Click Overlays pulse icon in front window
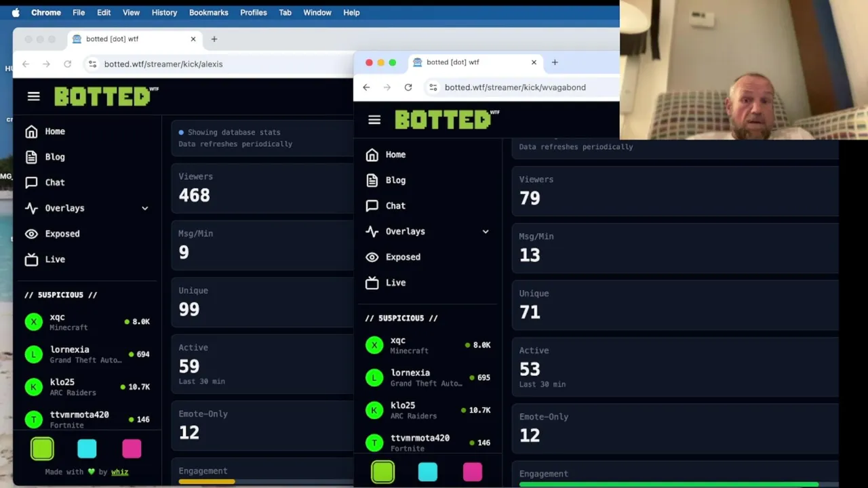Viewport: 868px width, 488px height. click(x=372, y=231)
